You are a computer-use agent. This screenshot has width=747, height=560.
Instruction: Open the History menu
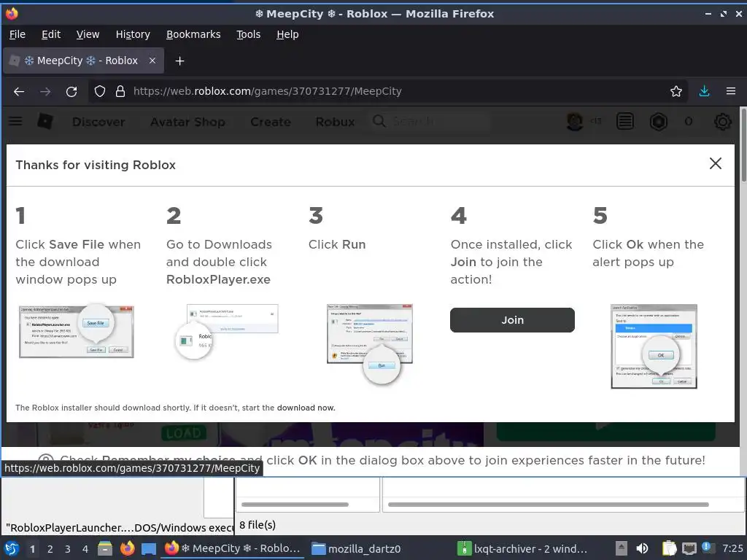(x=133, y=34)
